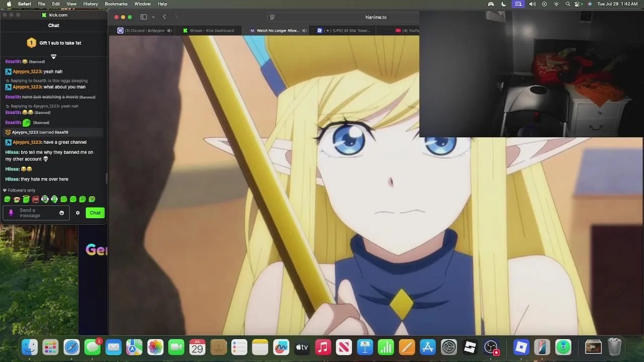Insert the red angry Kick emote
The image size is (644, 362).
tap(36, 199)
